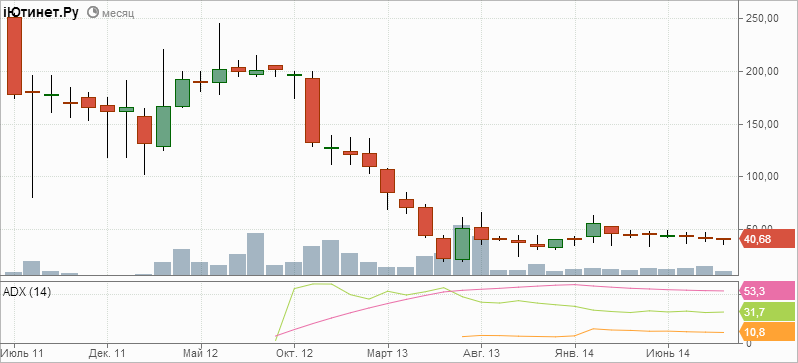Click the Март 13 date label

[x=388, y=352]
